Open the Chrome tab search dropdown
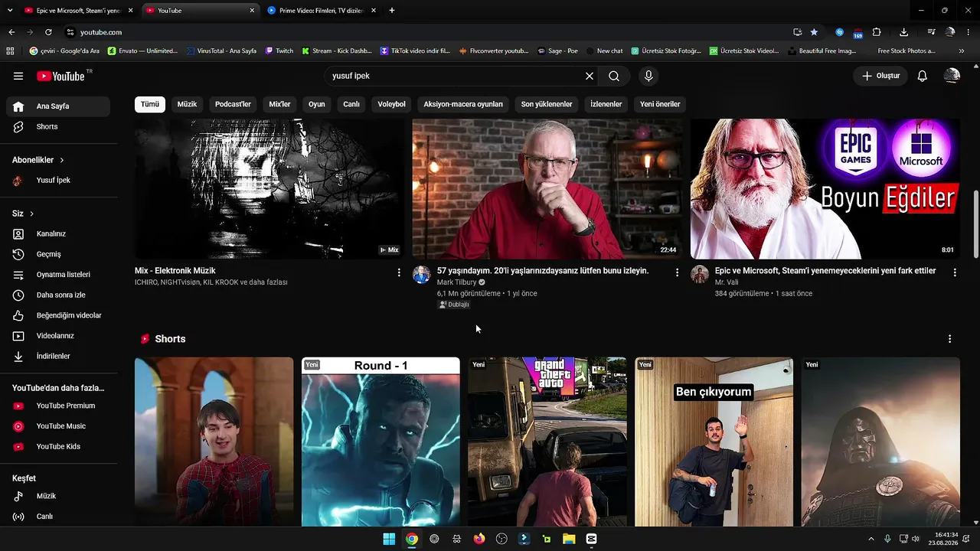 tap(10, 11)
